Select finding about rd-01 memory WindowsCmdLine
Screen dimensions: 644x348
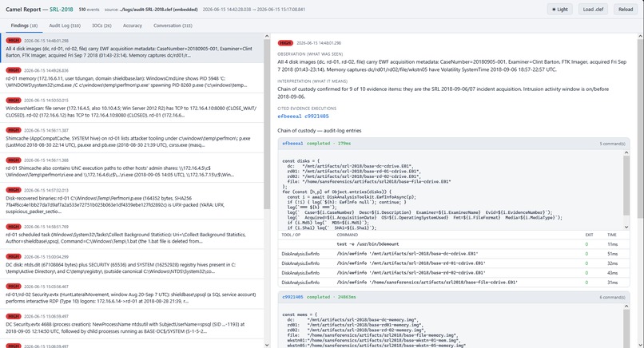point(132,78)
